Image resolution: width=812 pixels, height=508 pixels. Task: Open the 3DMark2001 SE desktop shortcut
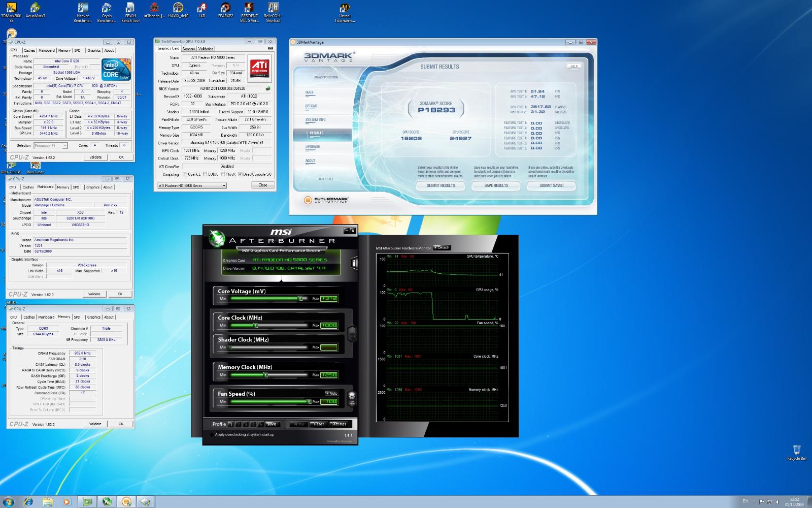[11, 12]
